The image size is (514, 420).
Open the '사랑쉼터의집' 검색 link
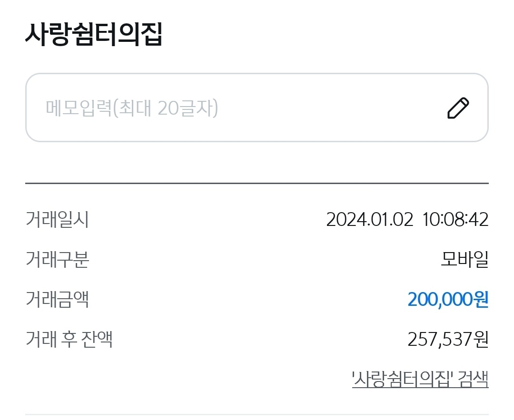pyautogui.click(x=420, y=380)
